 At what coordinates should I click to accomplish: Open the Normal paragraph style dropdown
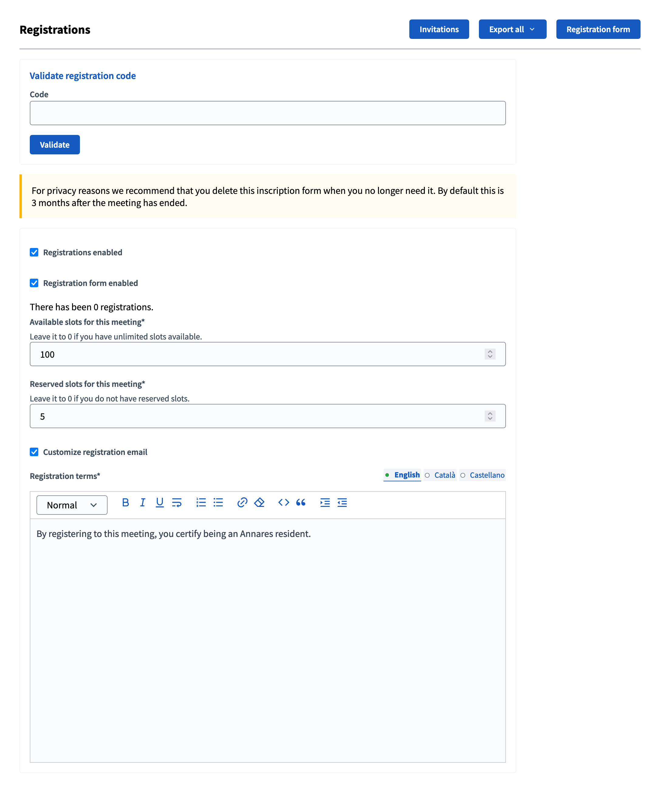click(x=72, y=505)
